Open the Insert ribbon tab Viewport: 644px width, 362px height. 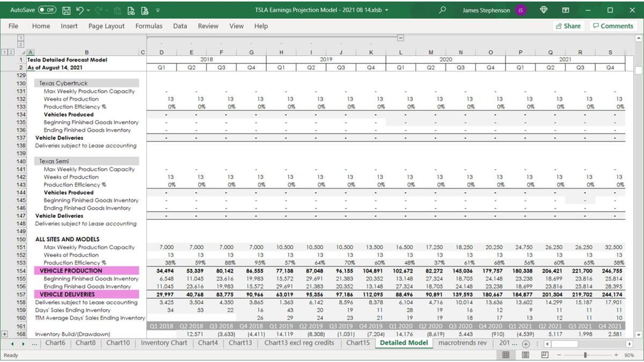click(69, 26)
